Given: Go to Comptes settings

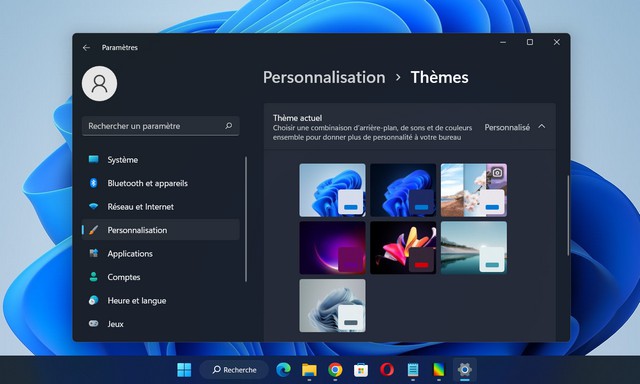Looking at the screenshot, I should click(x=160, y=277).
